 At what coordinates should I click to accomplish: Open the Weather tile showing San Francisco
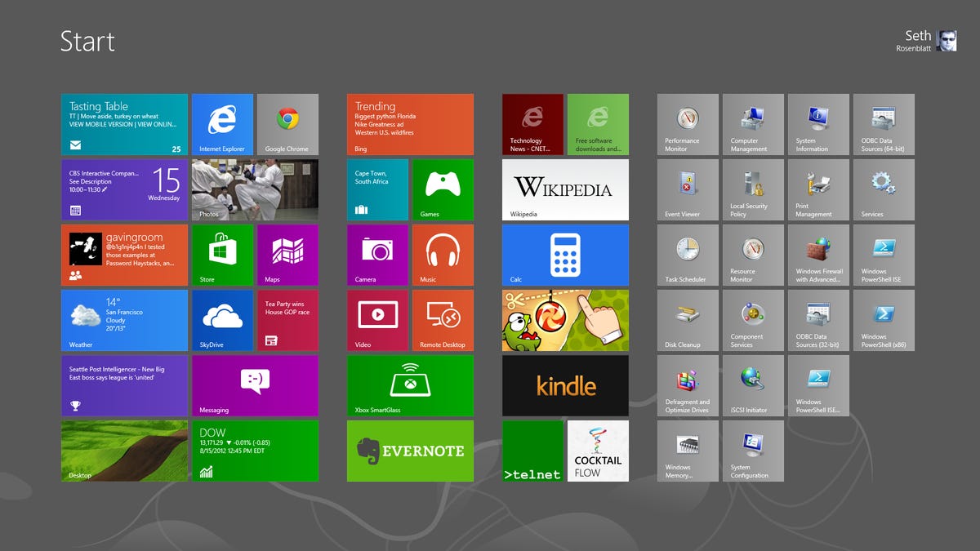(x=124, y=320)
